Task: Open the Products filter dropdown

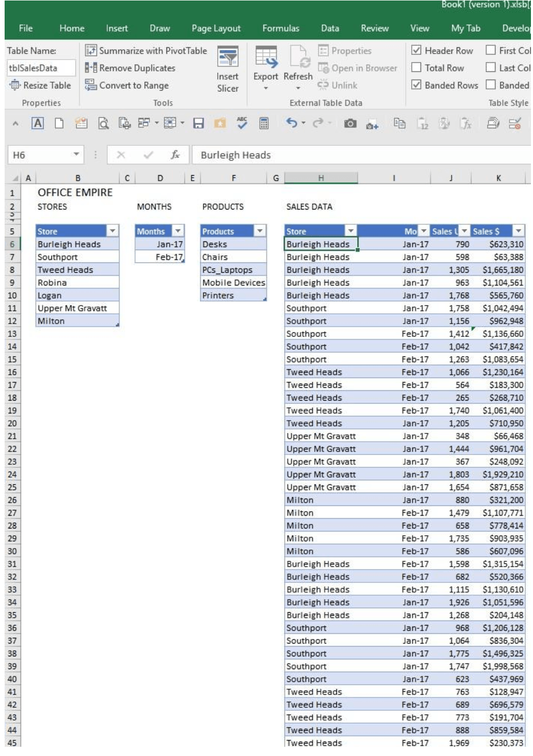Action: [260, 231]
